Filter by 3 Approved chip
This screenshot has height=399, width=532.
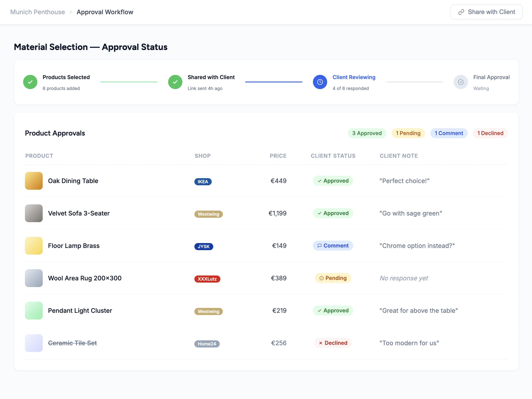[367, 133]
